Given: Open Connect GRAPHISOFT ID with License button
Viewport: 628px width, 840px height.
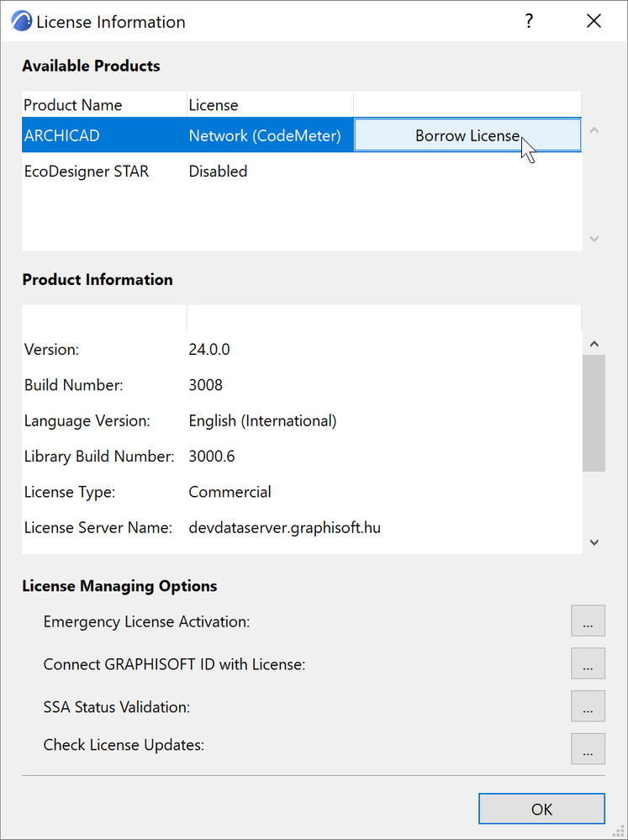Looking at the screenshot, I should (588, 663).
